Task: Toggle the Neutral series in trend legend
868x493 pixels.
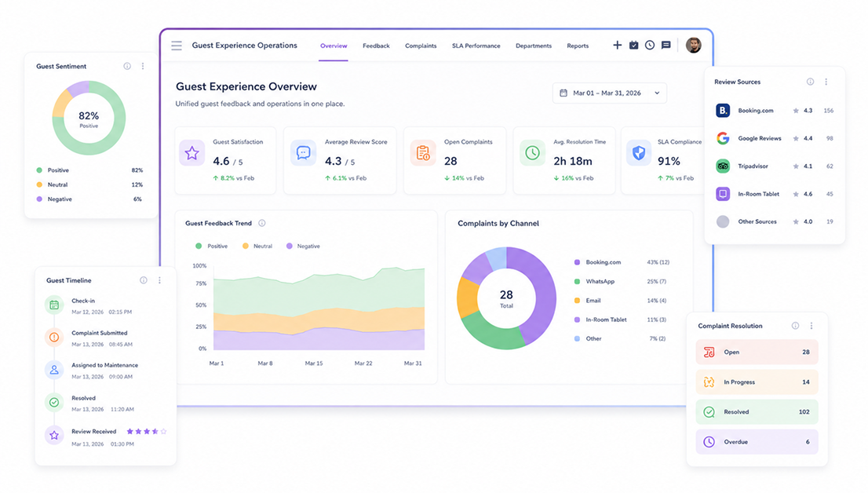Action: [x=257, y=246]
